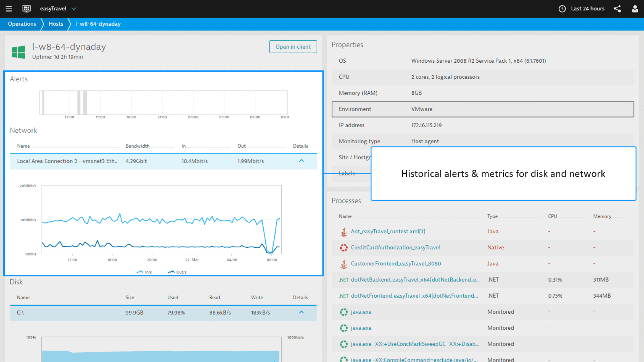Image resolution: width=644 pixels, height=362 pixels.
Task: Open the user profile icon
Action: [635, 9]
